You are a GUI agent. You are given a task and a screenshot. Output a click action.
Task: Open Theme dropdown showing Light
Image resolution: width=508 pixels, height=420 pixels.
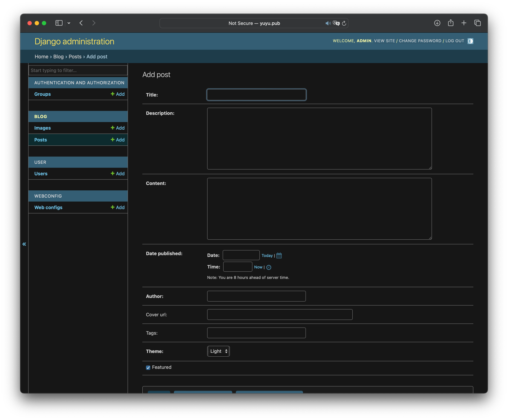point(218,351)
